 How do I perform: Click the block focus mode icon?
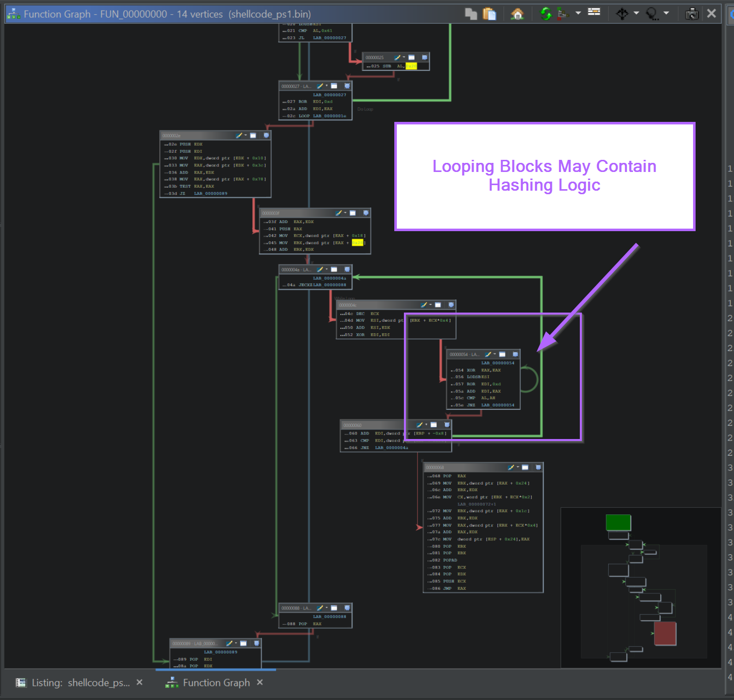tap(652, 14)
